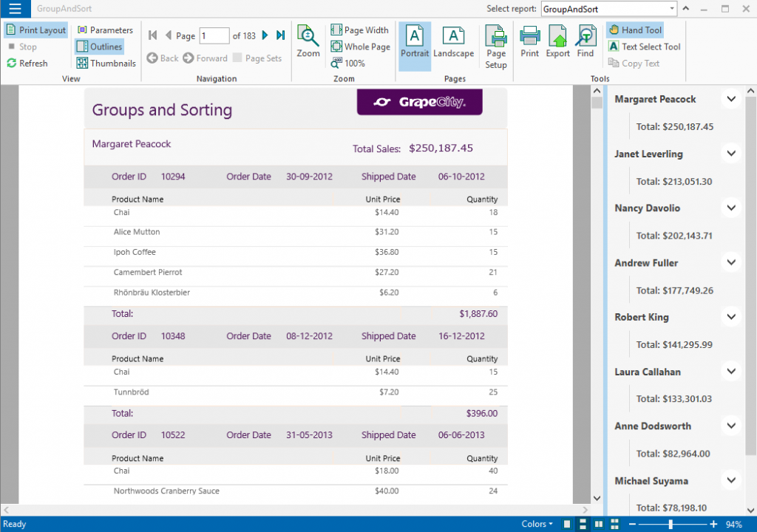This screenshot has width=757, height=532.
Task: Jump to the last page
Action: pyautogui.click(x=280, y=35)
